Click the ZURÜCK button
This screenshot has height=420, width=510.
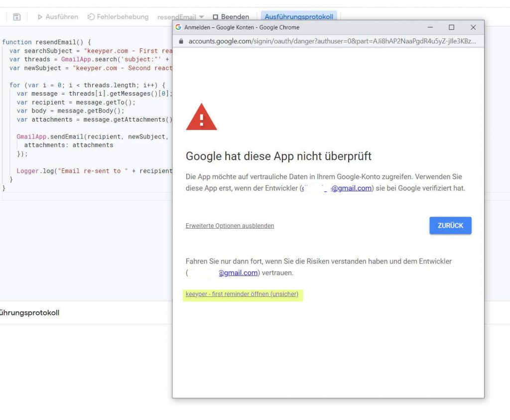[450, 226]
